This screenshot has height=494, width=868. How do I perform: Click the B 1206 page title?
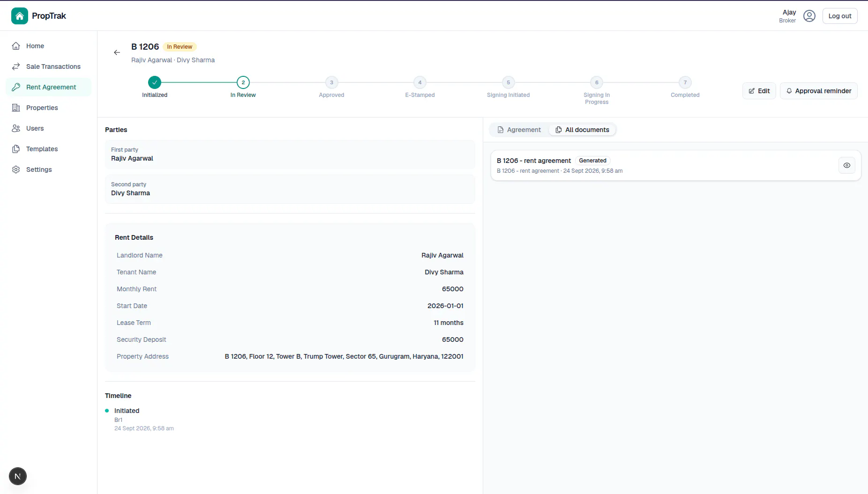145,47
